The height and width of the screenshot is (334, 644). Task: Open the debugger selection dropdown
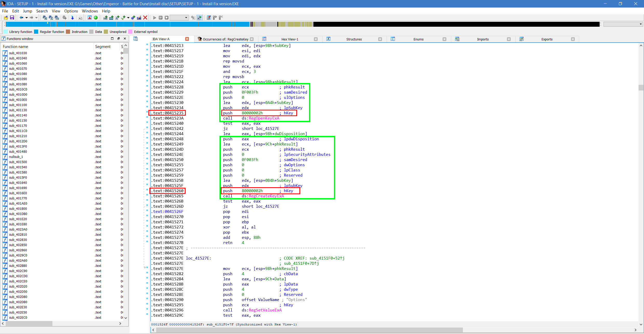[x=186, y=18]
